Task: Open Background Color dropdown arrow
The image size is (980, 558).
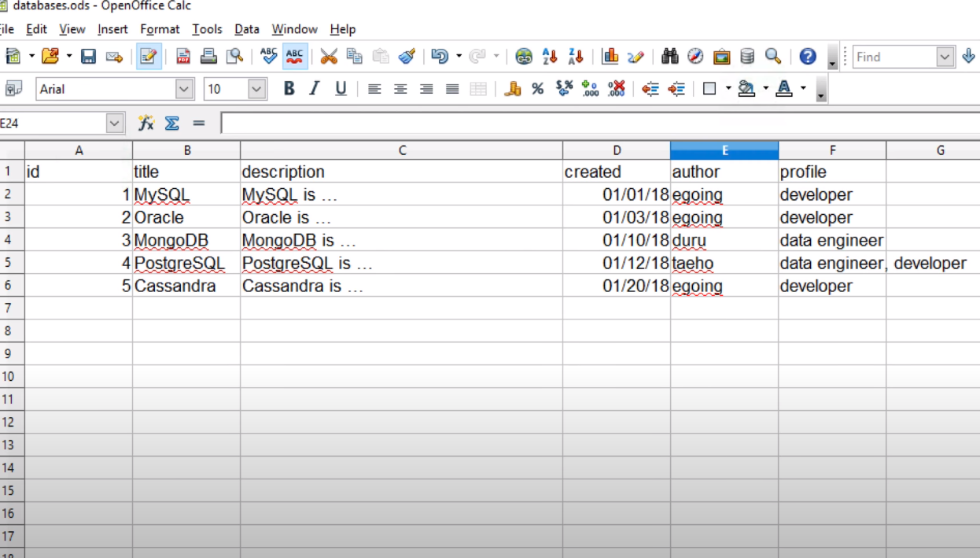Action: 765,89
